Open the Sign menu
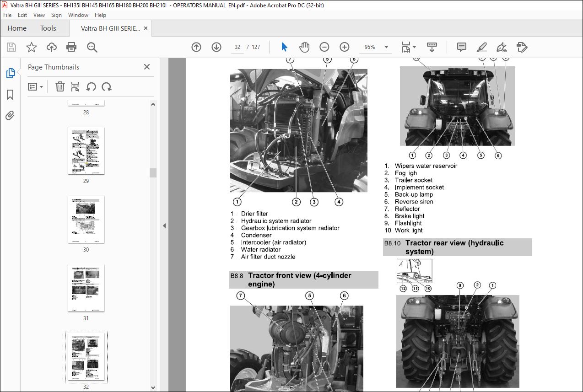583x392 pixels. pos(56,15)
